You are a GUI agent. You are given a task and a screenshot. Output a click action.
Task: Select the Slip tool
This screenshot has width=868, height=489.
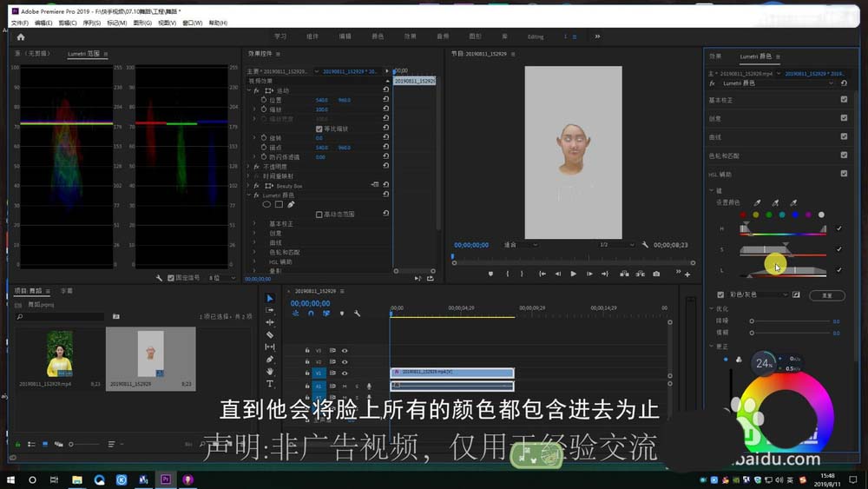[x=270, y=347]
